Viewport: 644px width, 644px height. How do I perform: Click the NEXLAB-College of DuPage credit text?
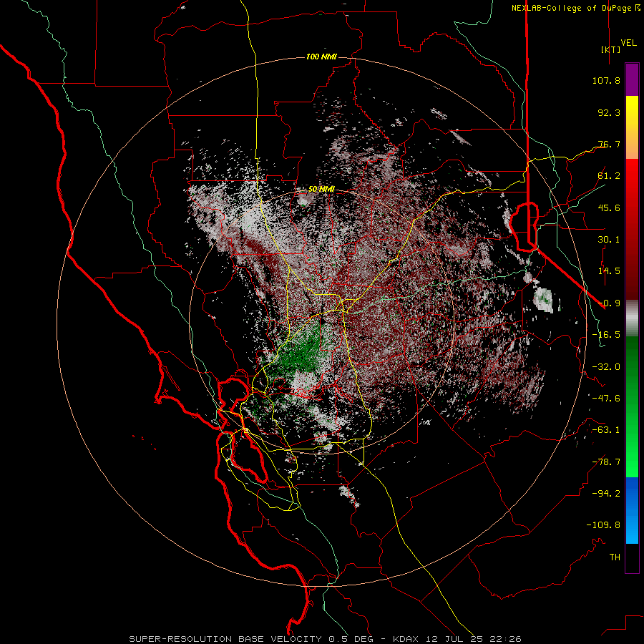coord(576,8)
